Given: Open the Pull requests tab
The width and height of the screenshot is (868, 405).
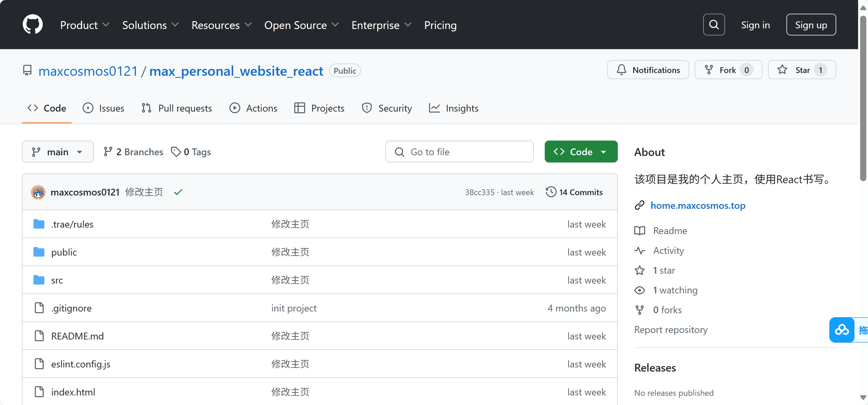Looking at the screenshot, I should 176,108.
